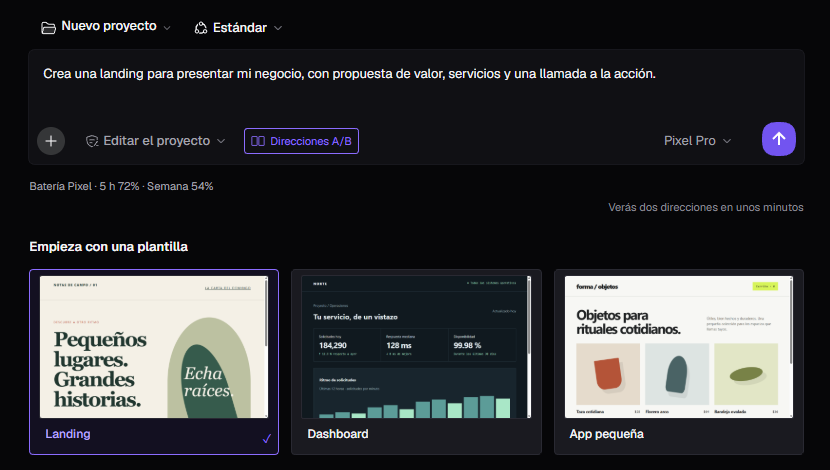Screen dimensions: 830x470
Task: Select the Dashboard template thumbnail
Action: coord(416,347)
